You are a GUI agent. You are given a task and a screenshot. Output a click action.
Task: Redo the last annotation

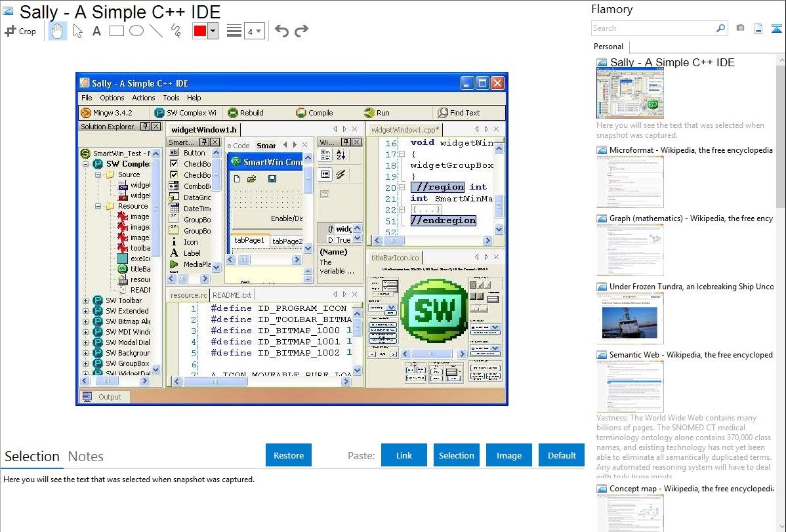tap(301, 31)
